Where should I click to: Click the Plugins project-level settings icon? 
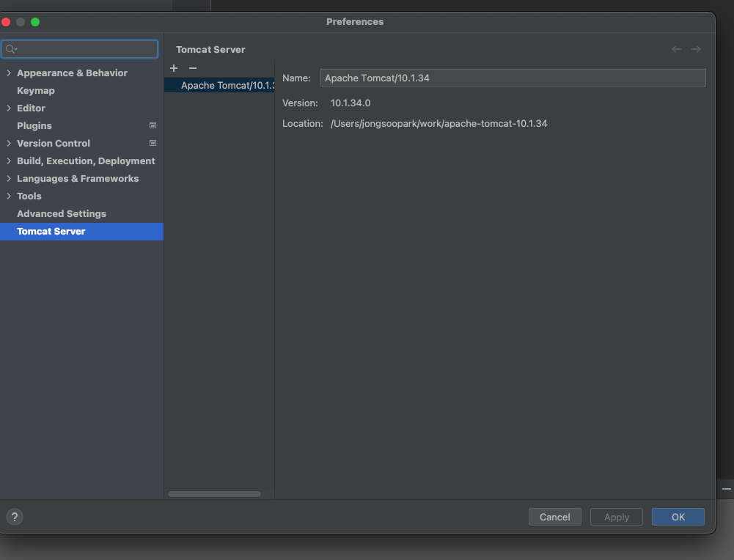point(153,125)
